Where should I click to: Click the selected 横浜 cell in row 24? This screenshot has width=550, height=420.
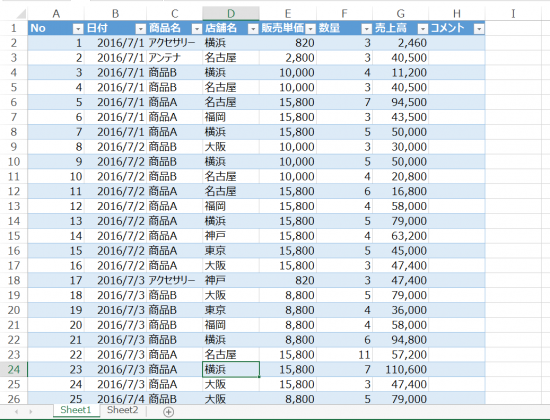click(231, 369)
